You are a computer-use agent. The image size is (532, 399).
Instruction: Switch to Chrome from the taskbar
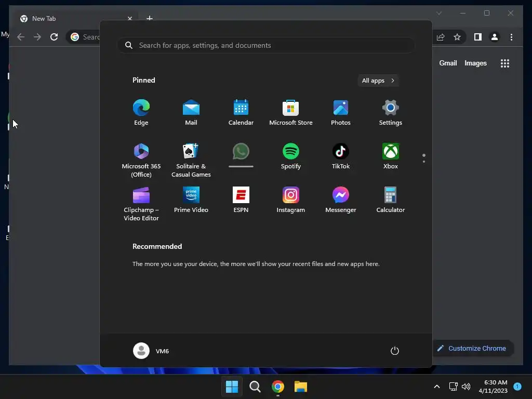click(278, 387)
